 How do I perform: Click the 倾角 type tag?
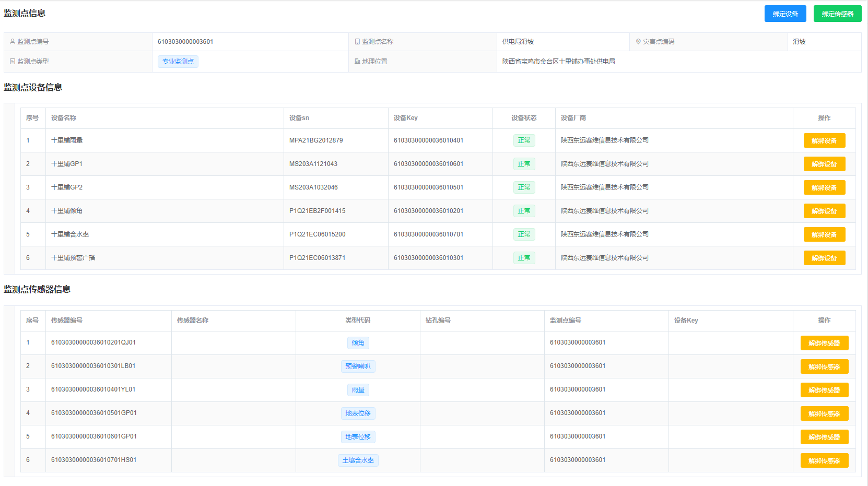click(358, 343)
